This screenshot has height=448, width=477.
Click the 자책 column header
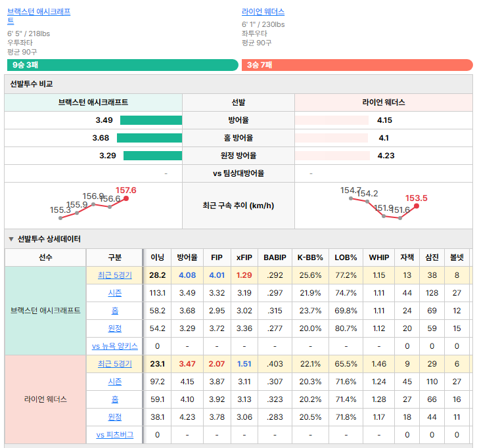[x=407, y=258]
